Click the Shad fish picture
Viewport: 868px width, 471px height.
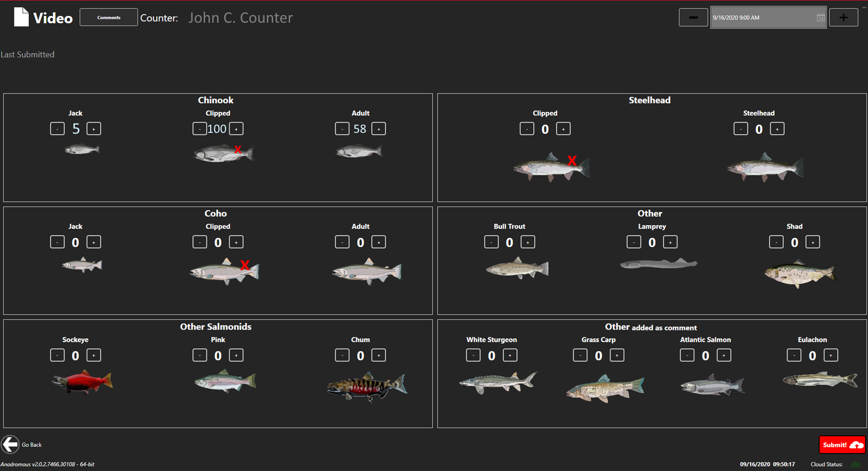[x=801, y=274]
